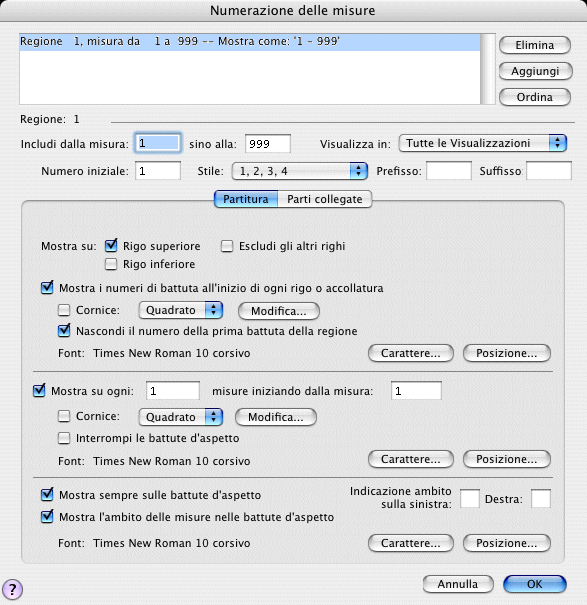Click the Includi dalla misura field

tap(158, 144)
